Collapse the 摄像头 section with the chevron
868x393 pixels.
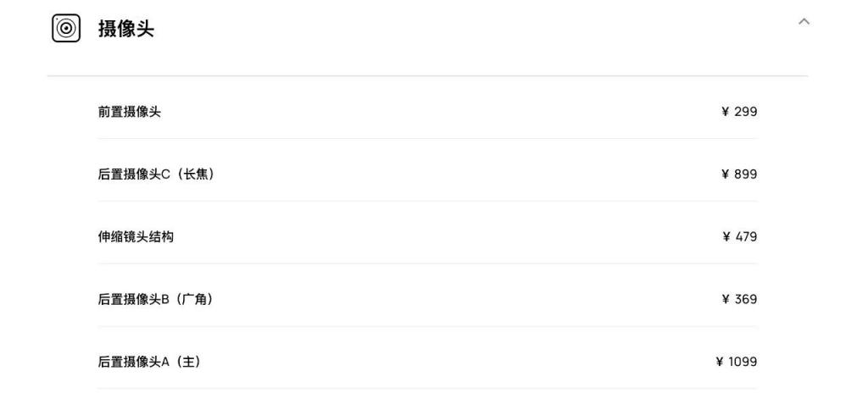click(x=804, y=21)
